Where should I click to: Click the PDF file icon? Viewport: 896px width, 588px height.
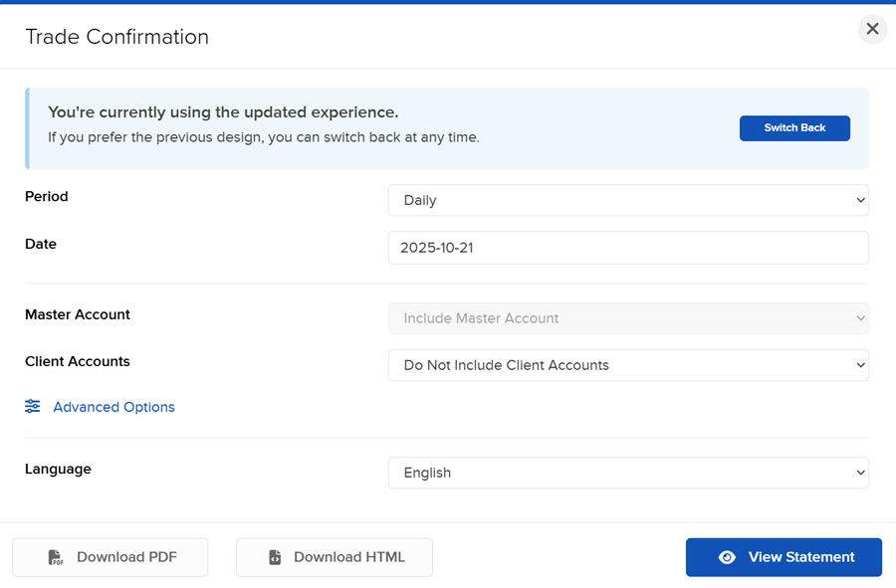pyautogui.click(x=56, y=557)
